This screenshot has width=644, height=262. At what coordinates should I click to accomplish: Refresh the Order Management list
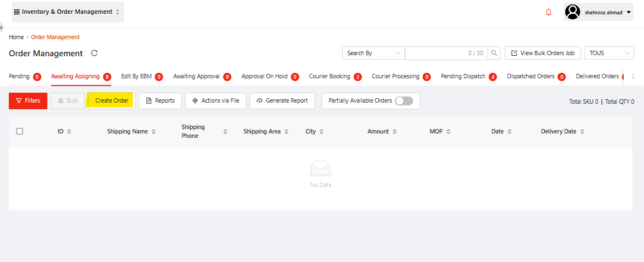pyautogui.click(x=94, y=54)
